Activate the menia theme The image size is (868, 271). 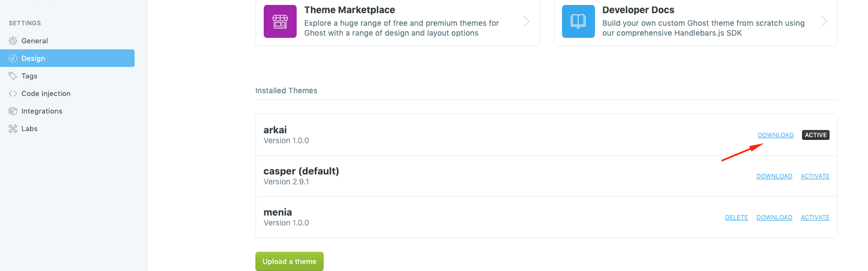815,217
